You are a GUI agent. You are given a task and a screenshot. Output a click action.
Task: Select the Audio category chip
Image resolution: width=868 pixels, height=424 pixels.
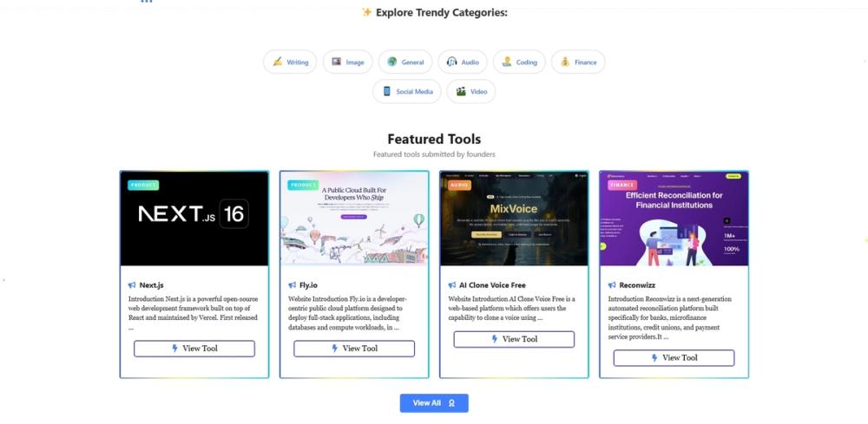click(463, 62)
